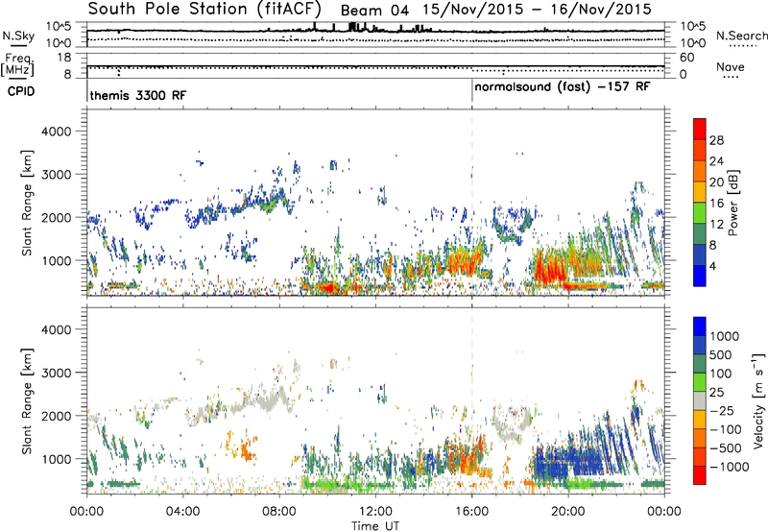Click the '3000' tick of the velocity panel
Image resolution: width=768 pixels, height=532 pixels.
[56, 373]
